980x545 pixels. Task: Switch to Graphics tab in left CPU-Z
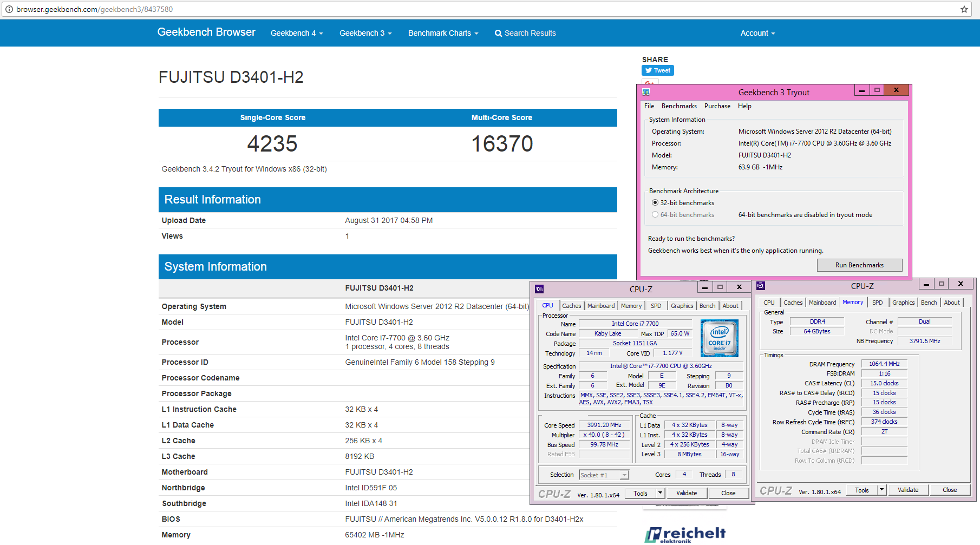coord(682,306)
